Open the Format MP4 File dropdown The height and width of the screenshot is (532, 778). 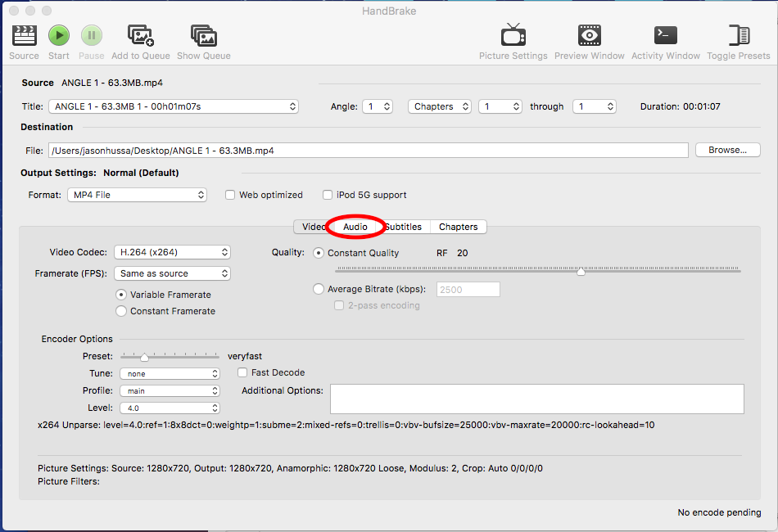pyautogui.click(x=138, y=195)
